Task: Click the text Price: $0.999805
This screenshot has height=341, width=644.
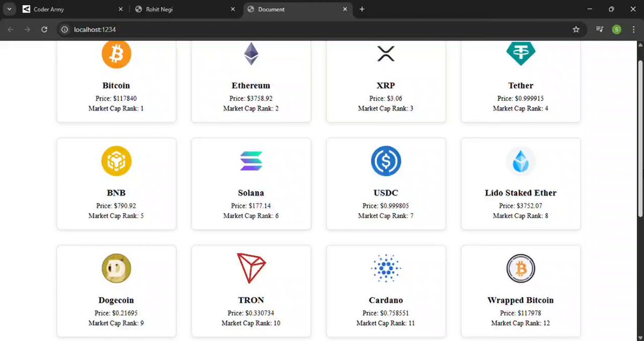Action: 386,206
